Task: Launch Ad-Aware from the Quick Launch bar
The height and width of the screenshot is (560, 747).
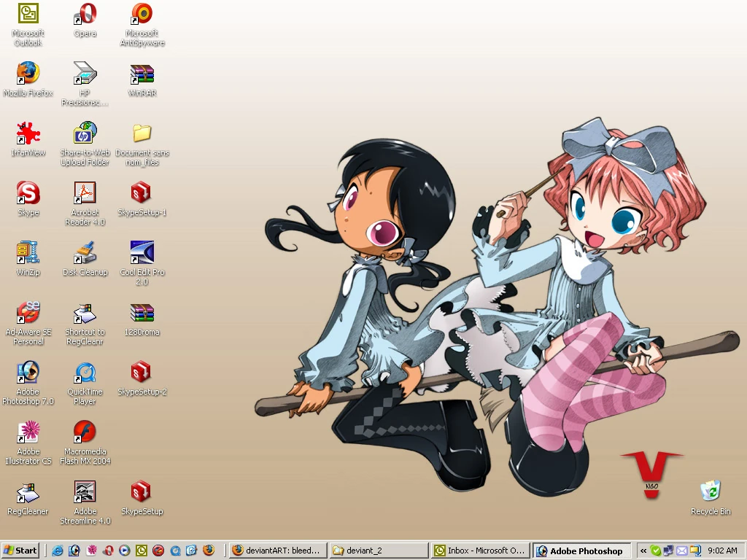Action: [x=158, y=551]
